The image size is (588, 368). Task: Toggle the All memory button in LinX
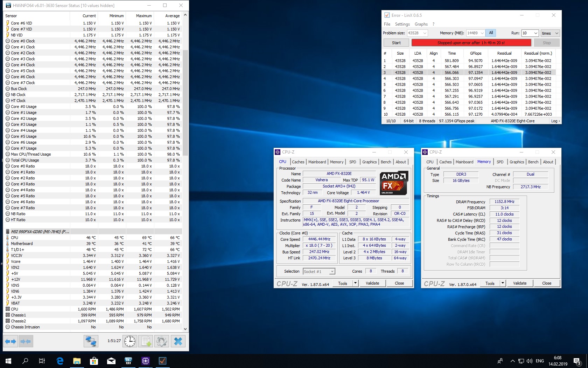click(x=491, y=33)
